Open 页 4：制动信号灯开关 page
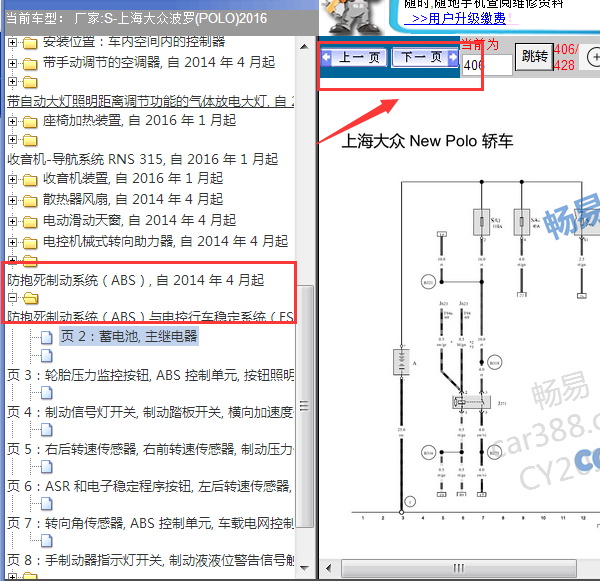Viewport: 600px width, 581px height. [151, 412]
